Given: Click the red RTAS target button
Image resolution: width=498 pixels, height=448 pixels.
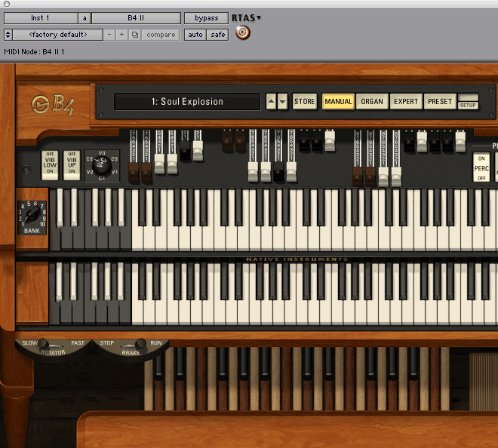Looking at the screenshot, I should 242,33.
